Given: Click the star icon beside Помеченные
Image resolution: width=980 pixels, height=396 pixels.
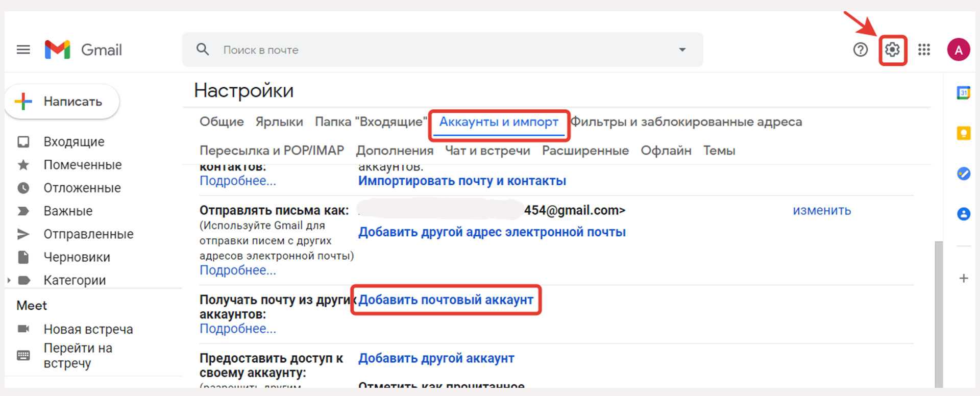Looking at the screenshot, I should pos(23,165).
